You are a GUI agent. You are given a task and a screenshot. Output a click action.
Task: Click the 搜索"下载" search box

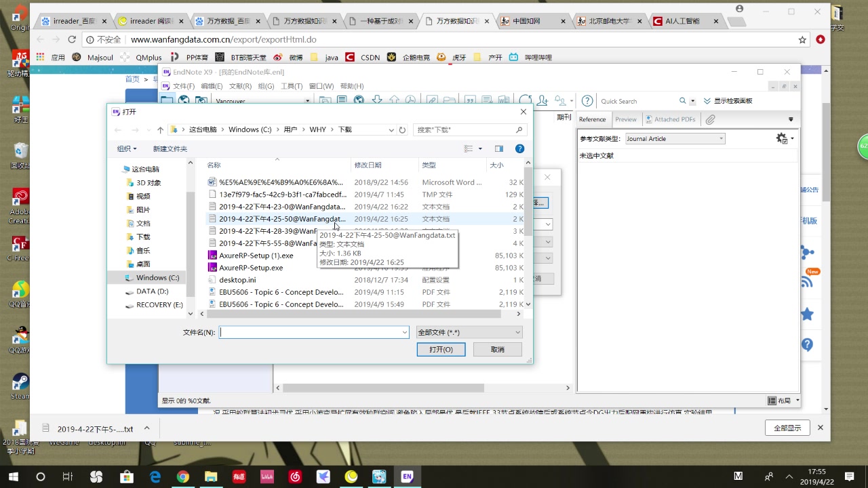coord(470,129)
